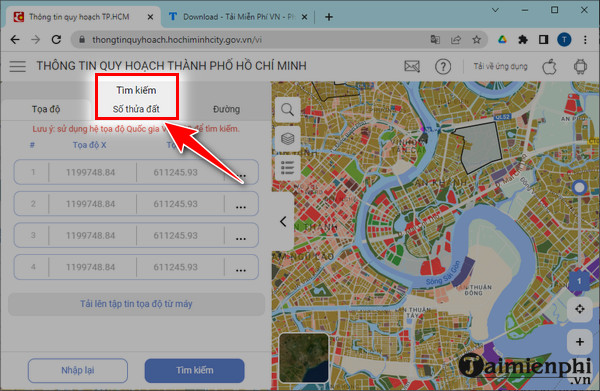Open options menu for coordinate row 2
The height and width of the screenshot is (391, 600).
241,207
